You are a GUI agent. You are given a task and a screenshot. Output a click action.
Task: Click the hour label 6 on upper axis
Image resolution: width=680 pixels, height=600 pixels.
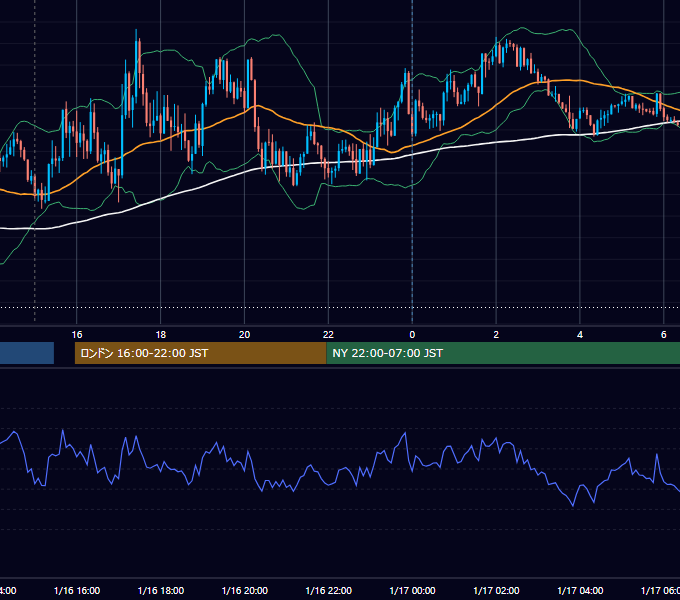click(x=664, y=335)
